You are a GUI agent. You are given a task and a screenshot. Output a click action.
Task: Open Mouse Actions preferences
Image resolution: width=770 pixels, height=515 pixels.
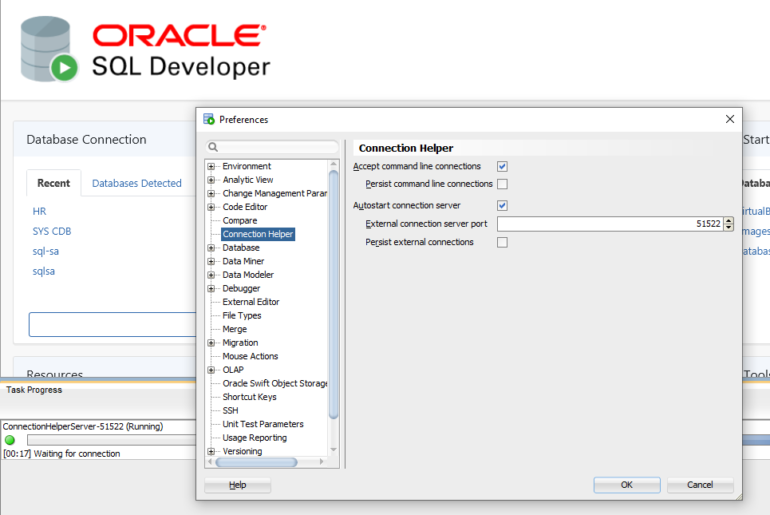250,356
